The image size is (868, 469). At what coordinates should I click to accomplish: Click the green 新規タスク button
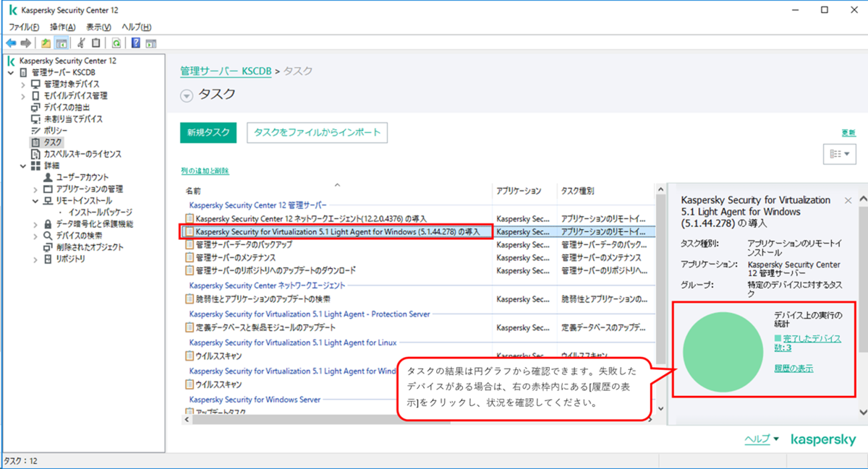(x=208, y=132)
